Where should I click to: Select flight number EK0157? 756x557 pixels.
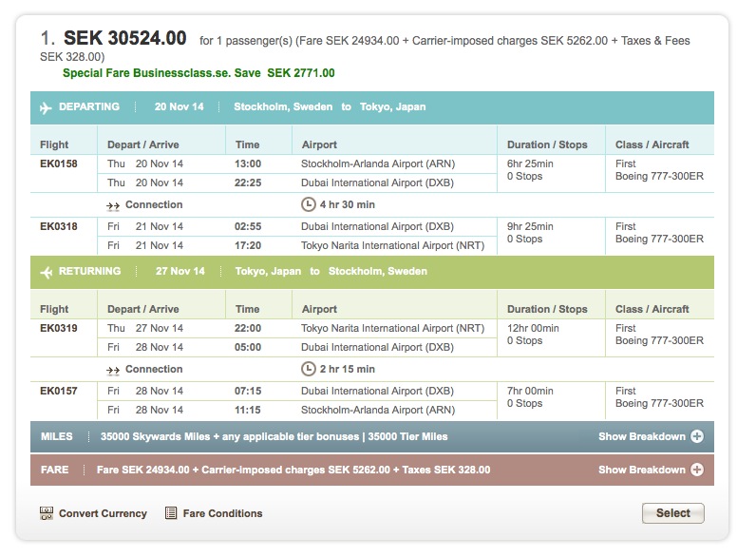click(59, 392)
